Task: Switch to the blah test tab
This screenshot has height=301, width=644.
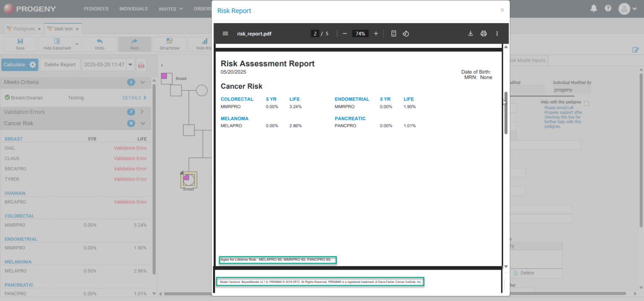Action: pyautogui.click(x=62, y=28)
